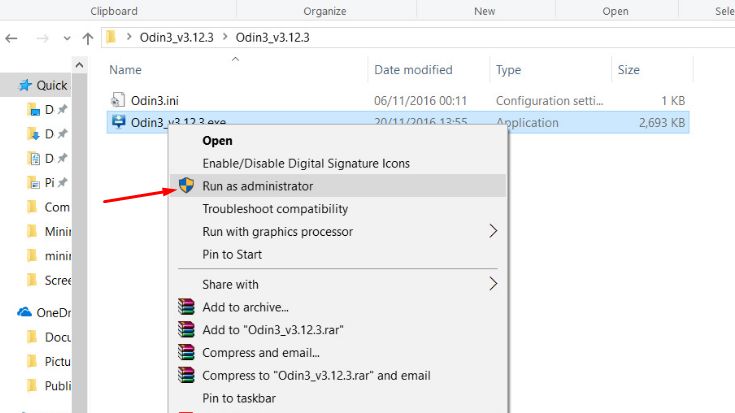Image resolution: width=735 pixels, height=413 pixels.
Task: Choose Troubleshoot compatibility from context menu
Action: coord(275,209)
